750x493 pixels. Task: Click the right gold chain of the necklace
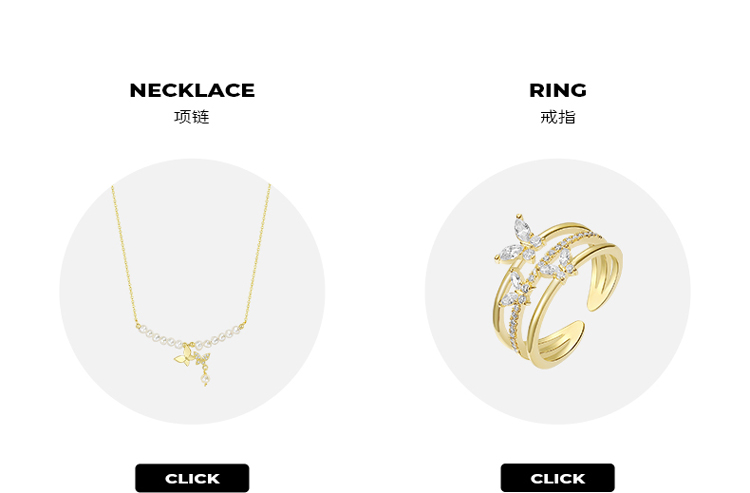[257, 253]
